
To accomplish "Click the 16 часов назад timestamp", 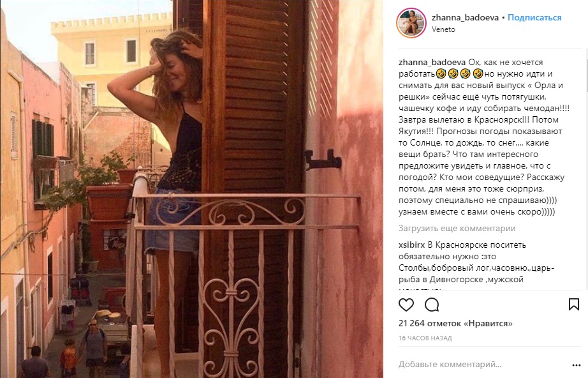I will pos(425,338).
